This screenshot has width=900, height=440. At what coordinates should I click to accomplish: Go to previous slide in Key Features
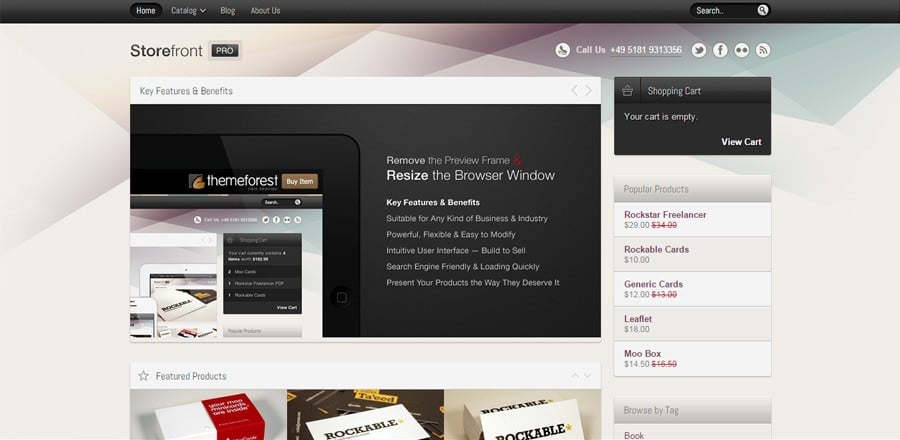pos(574,91)
